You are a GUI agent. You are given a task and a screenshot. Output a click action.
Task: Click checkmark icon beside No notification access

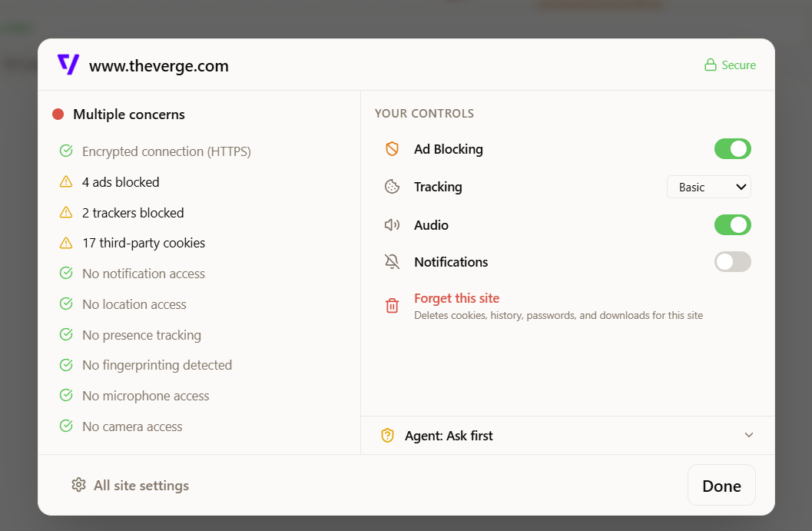pyautogui.click(x=66, y=273)
